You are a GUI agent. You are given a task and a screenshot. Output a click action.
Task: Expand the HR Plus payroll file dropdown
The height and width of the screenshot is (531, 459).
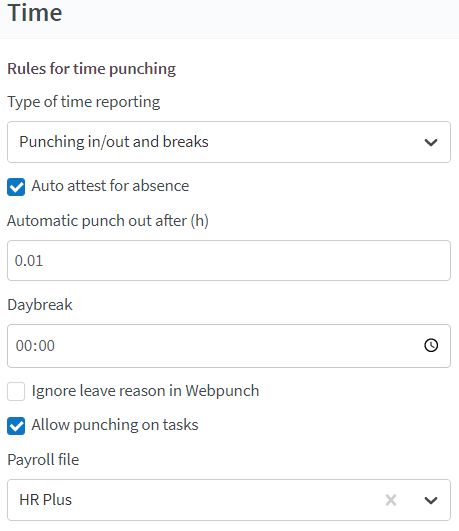click(x=229, y=500)
